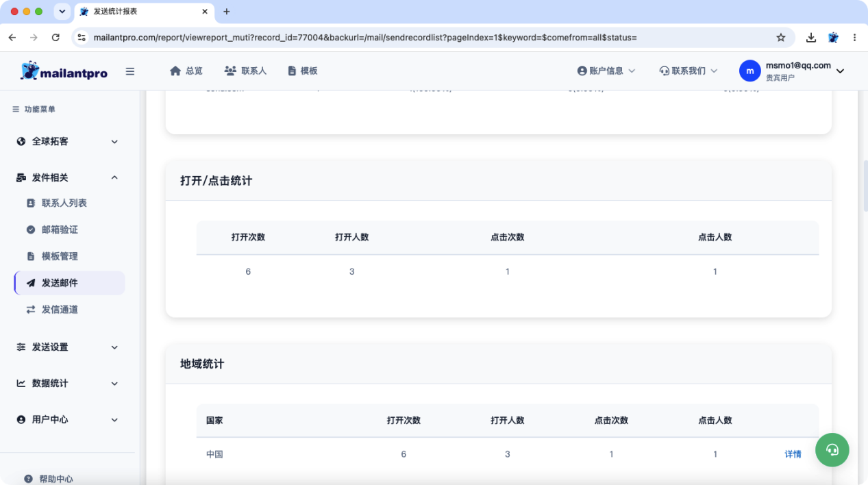Click the paper plane icon for 发送邮件
This screenshot has height=485, width=868.
(x=31, y=283)
